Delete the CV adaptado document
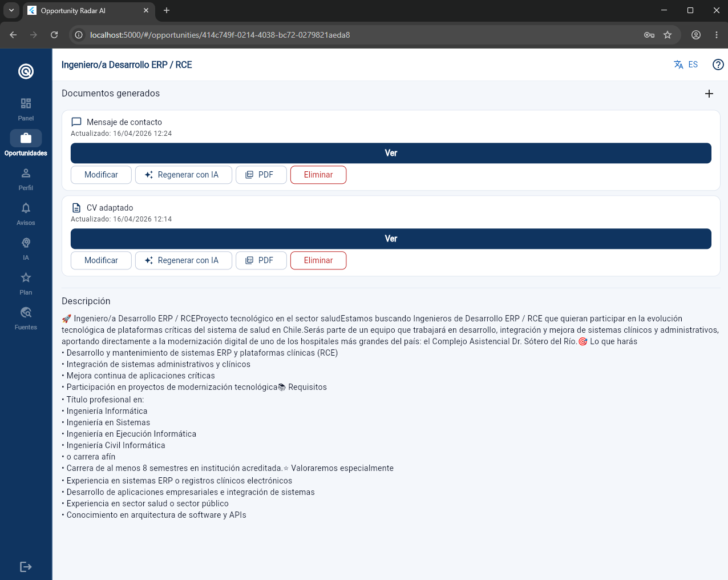This screenshot has width=728, height=580. 318,260
